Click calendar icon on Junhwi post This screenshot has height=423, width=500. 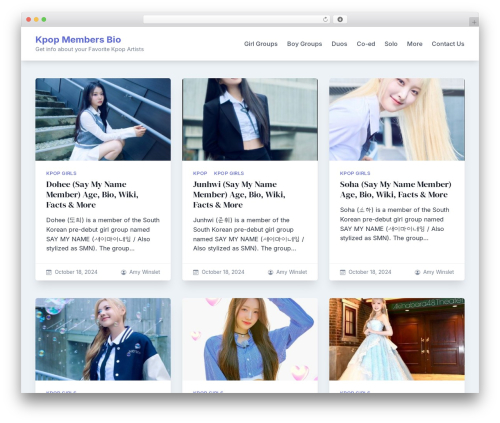pos(196,272)
